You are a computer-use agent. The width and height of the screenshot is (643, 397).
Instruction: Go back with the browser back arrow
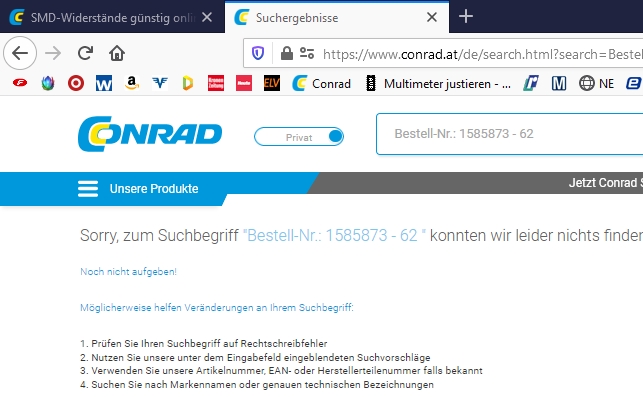coord(20,53)
